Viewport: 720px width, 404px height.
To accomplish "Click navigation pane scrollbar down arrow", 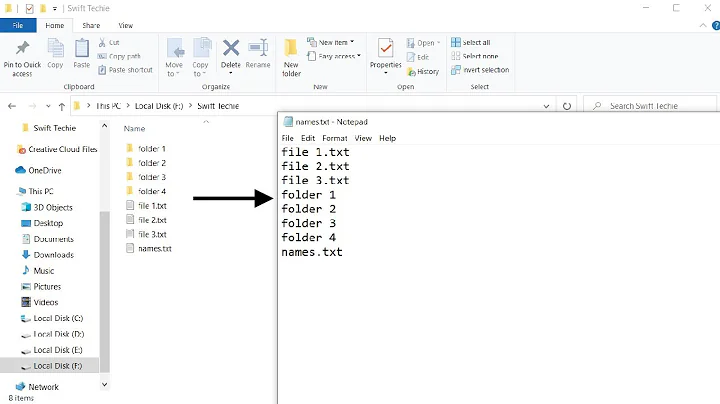I will [x=105, y=385].
